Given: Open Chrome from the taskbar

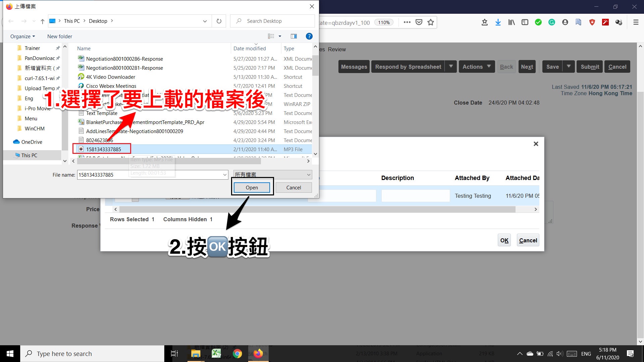Looking at the screenshot, I should (x=237, y=354).
